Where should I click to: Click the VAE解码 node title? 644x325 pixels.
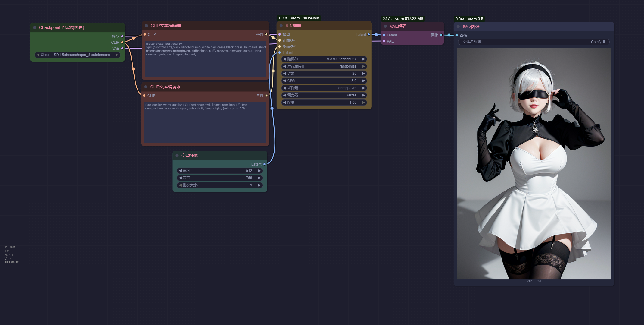[398, 26]
